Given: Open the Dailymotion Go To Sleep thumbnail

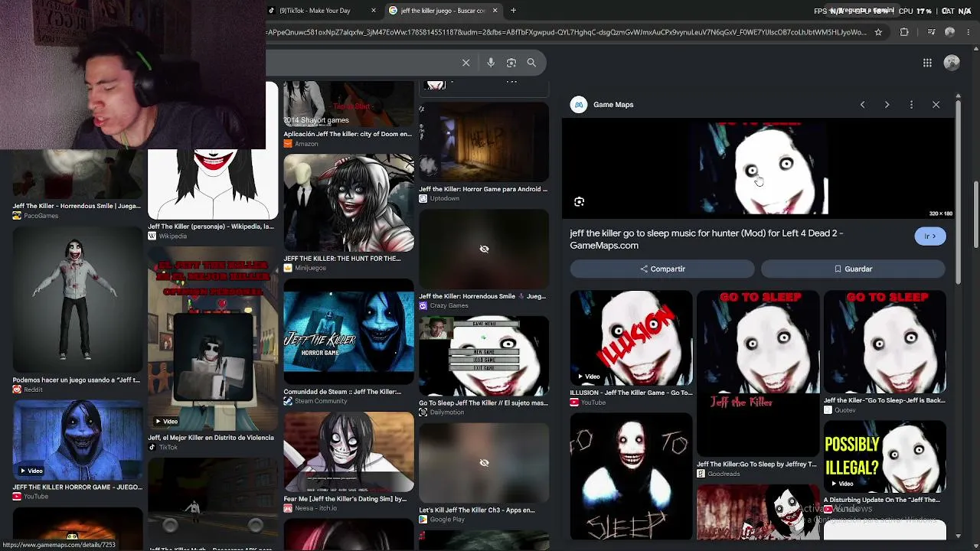Looking at the screenshot, I should (x=484, y=356).
